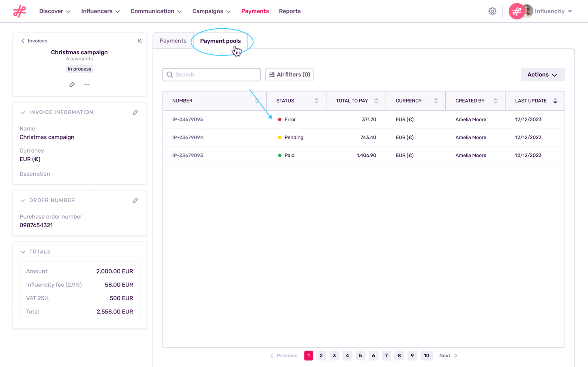Collapse the Totals section

point(23,252)
